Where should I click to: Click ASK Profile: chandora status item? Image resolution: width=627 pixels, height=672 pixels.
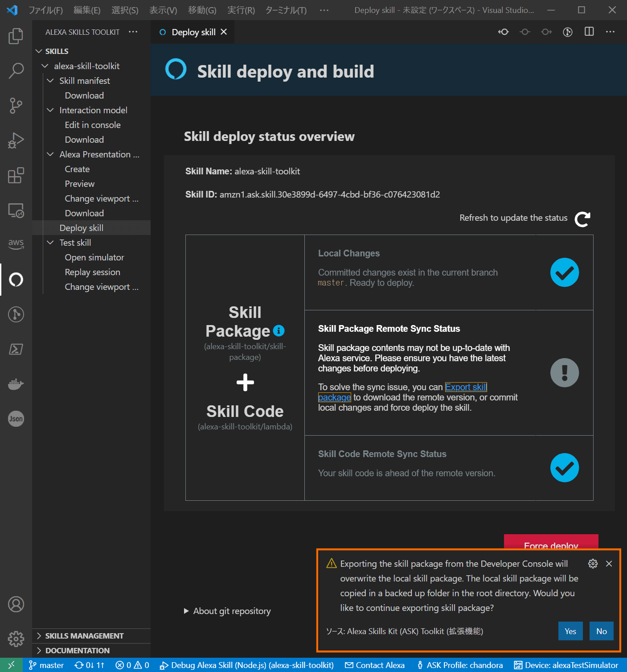pos(459,665)
